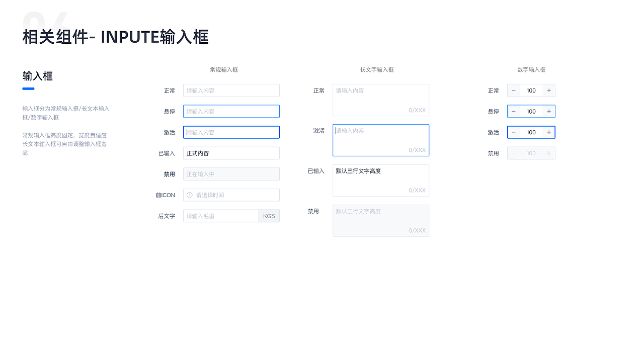
Task: Click the plus icon on the 激活 number stepper
Action: [549, 132]
